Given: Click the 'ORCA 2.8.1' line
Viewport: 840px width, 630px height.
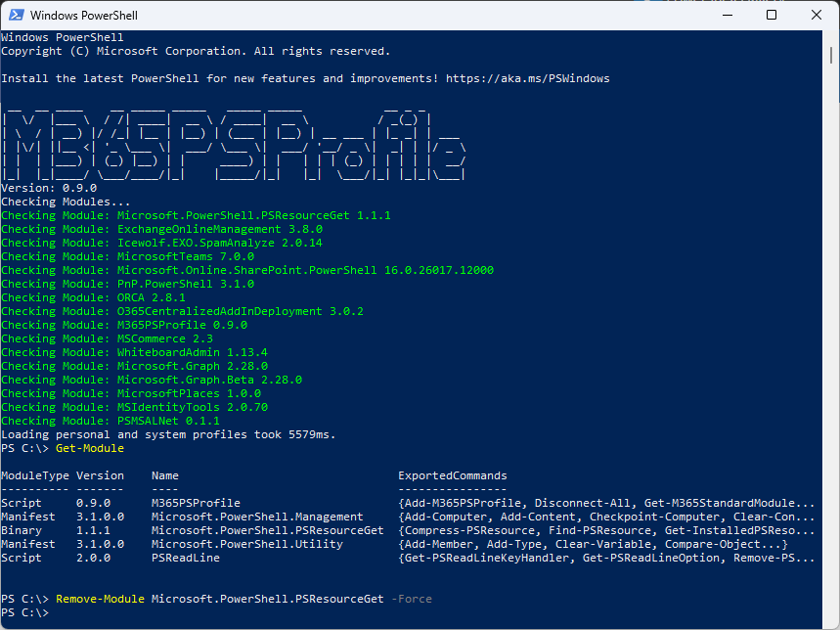Looking at the screenshot, I should [x=93, y=297].
